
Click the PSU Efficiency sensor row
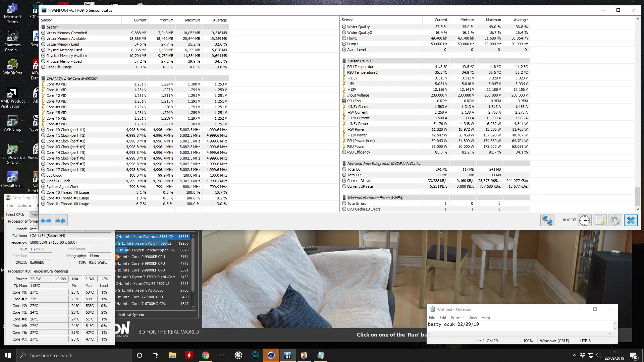(x=436, y=152)
